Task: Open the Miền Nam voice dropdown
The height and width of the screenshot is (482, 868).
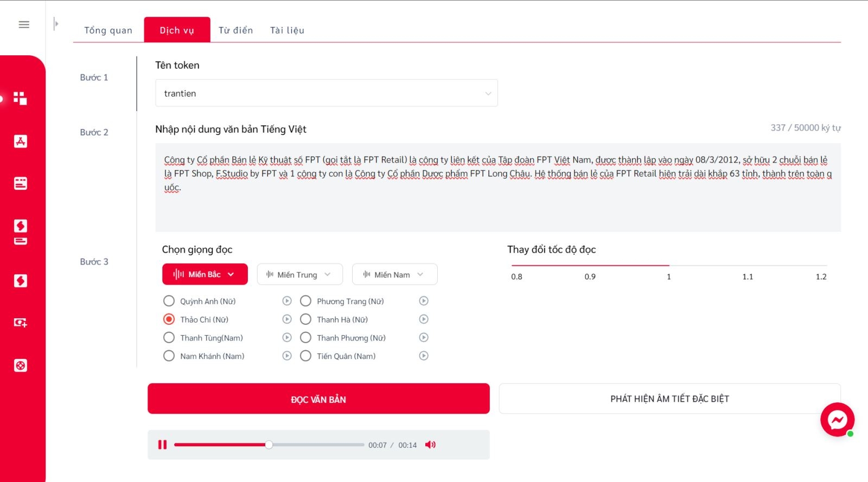Action: click(394, 274)
